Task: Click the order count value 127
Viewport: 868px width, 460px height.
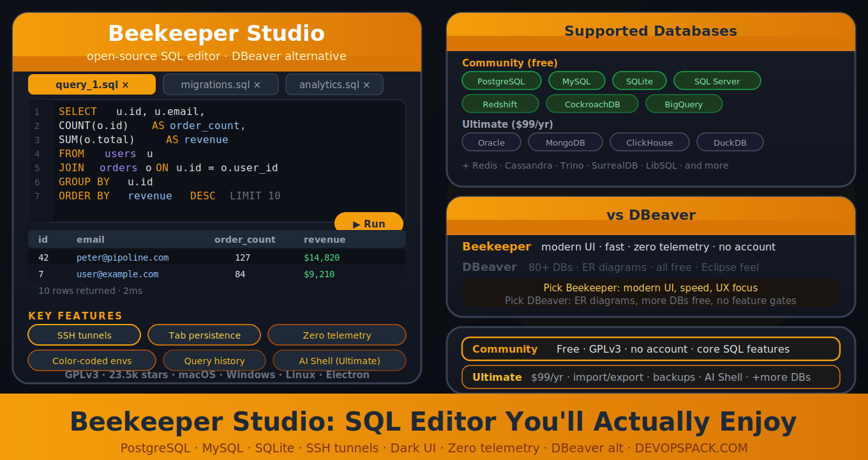Action: [x=243, y=257]
